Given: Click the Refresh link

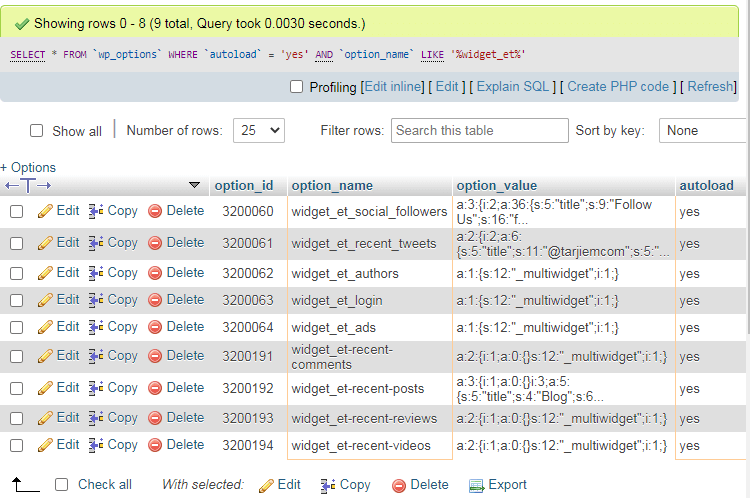Looking at the screenshot, I should pos(710,87).
